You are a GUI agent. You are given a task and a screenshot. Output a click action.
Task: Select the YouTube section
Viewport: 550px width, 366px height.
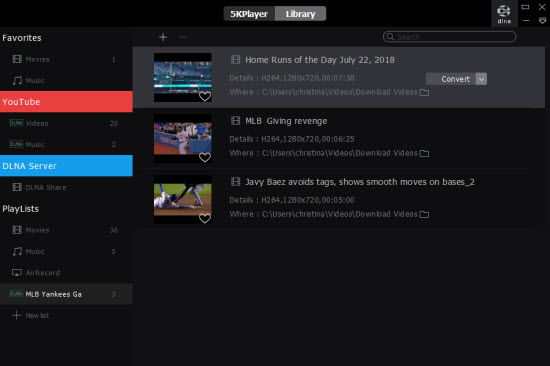(66, 102)
